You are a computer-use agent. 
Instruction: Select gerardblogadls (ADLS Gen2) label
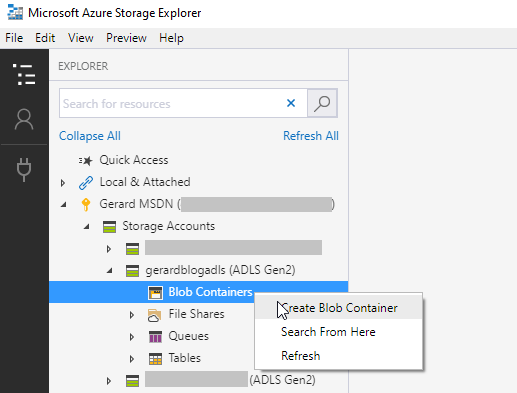coord(220,270)
